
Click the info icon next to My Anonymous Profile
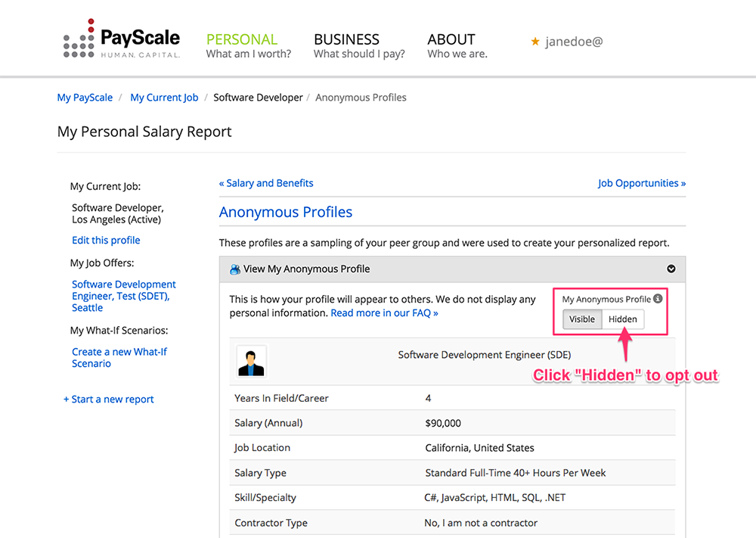658,299
